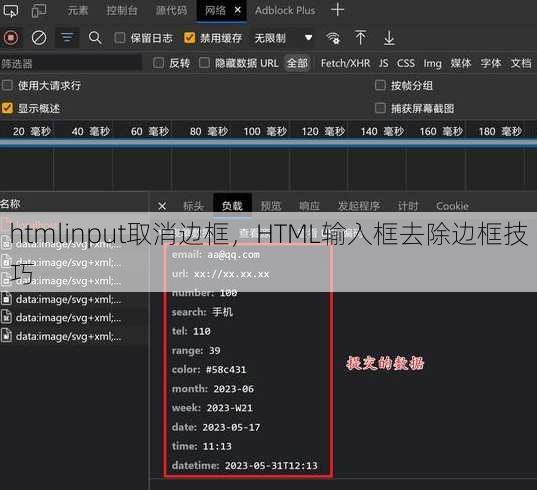Stop recording network log
The width and height of the screenshot is (537, 490).
(11, 38)
